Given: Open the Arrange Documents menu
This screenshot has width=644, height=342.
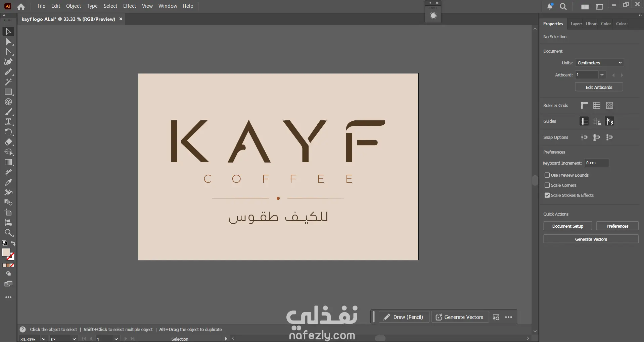Looking at the screenshot, I should pyautogui.click(x=585, y=7).
